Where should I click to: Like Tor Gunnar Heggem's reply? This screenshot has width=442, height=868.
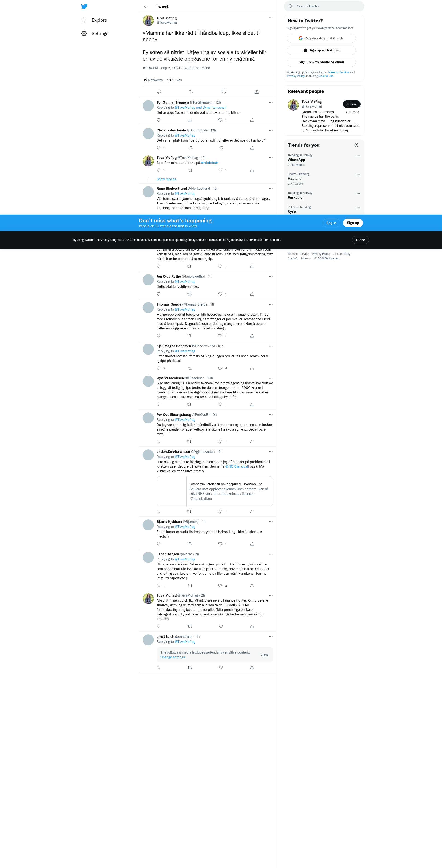tap(220, 120)
